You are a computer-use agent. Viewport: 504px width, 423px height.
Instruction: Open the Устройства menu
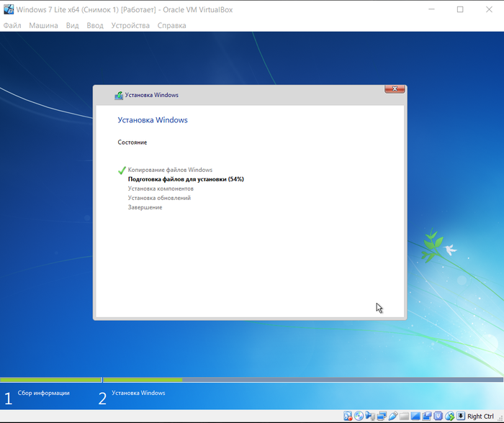(x=130, y=25)
